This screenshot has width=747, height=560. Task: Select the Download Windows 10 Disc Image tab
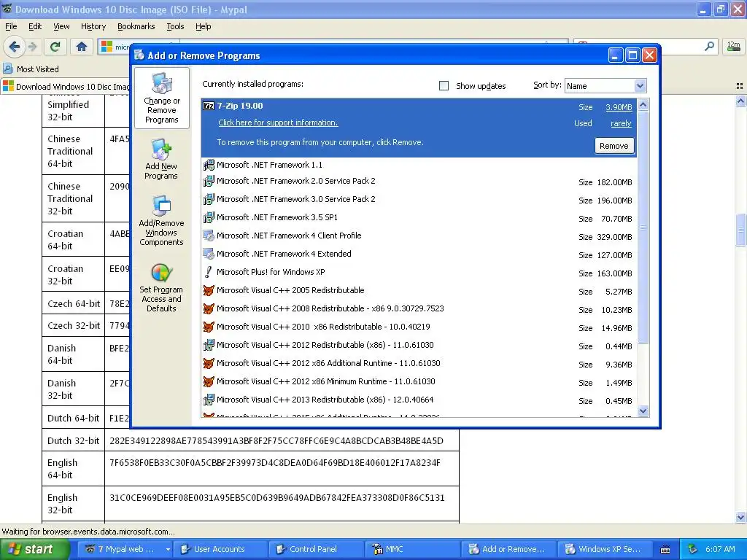pyautogui.click(x=66, y=86)
